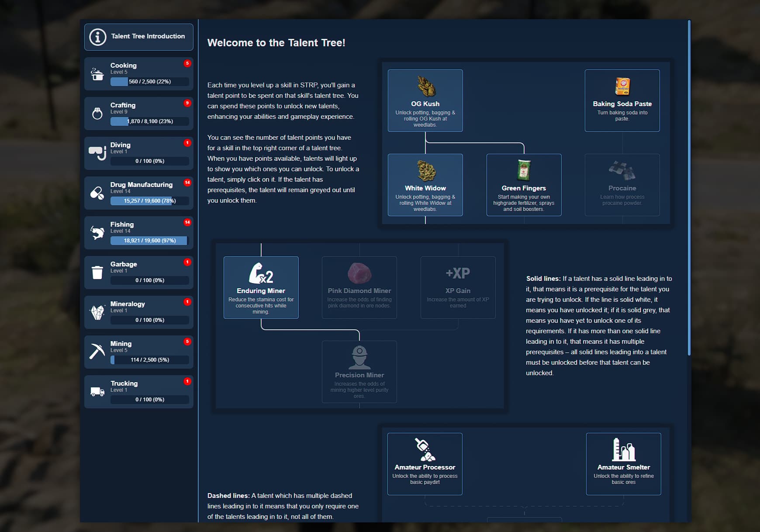The height and width of the screenshot is (532, 760).
Task: Click the OG Kush bud icon
Action: [426, 86]
